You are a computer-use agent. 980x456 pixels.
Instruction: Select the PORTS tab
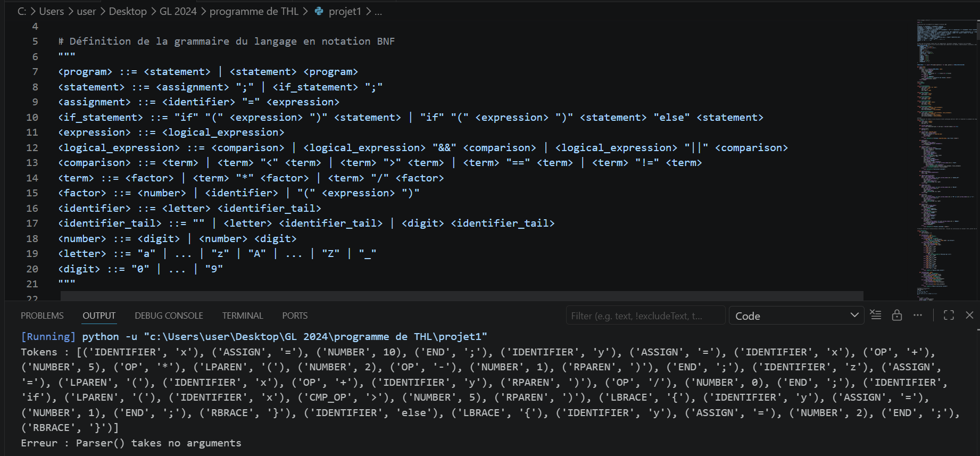coord(295,316)
